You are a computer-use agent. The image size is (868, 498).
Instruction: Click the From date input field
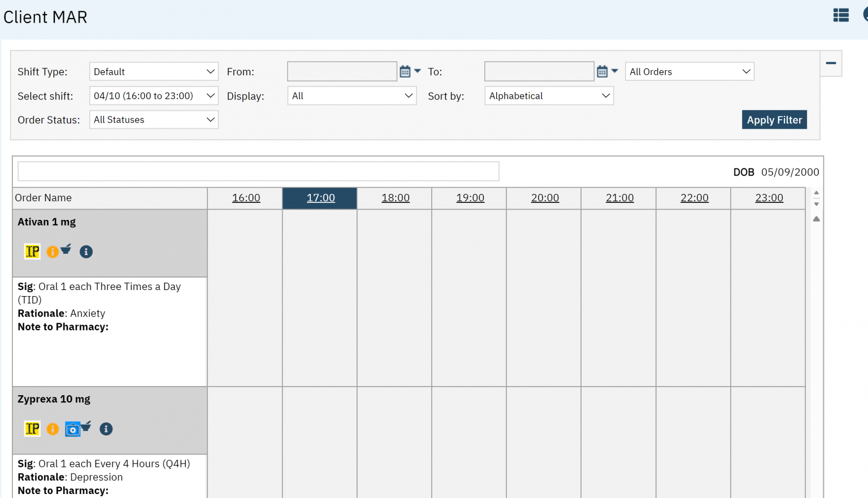click(x=342, y=71)
